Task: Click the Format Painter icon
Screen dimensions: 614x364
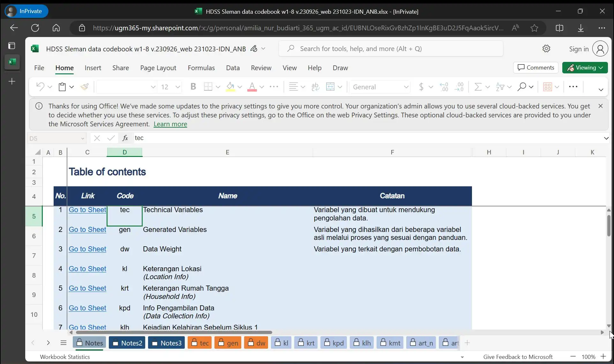Action: tap(85, 87)
